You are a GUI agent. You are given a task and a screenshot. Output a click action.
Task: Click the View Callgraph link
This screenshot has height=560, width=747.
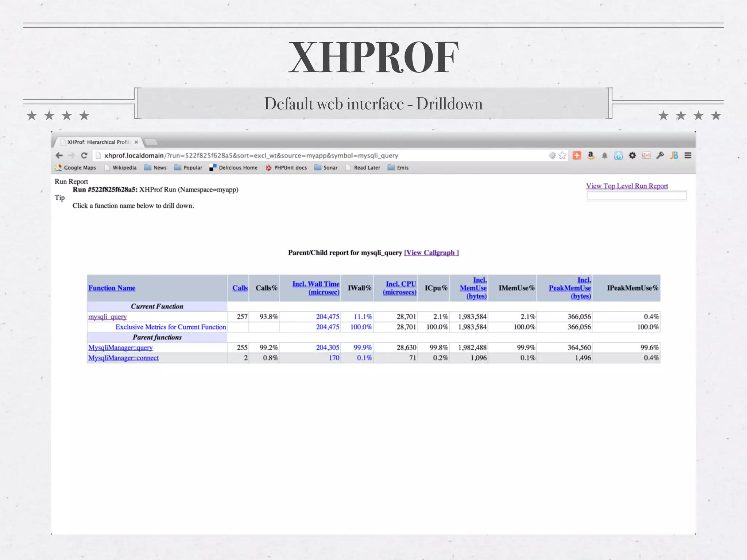[431, 253]
